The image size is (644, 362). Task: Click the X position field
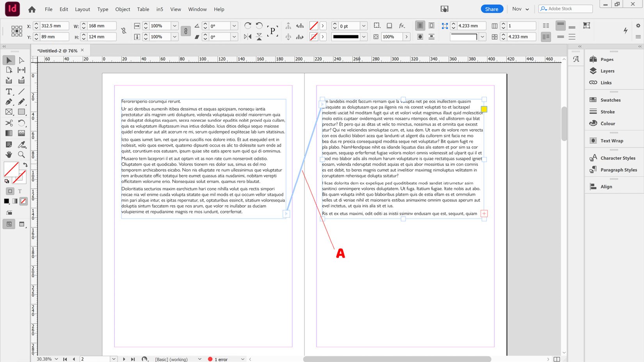point(54,26)
